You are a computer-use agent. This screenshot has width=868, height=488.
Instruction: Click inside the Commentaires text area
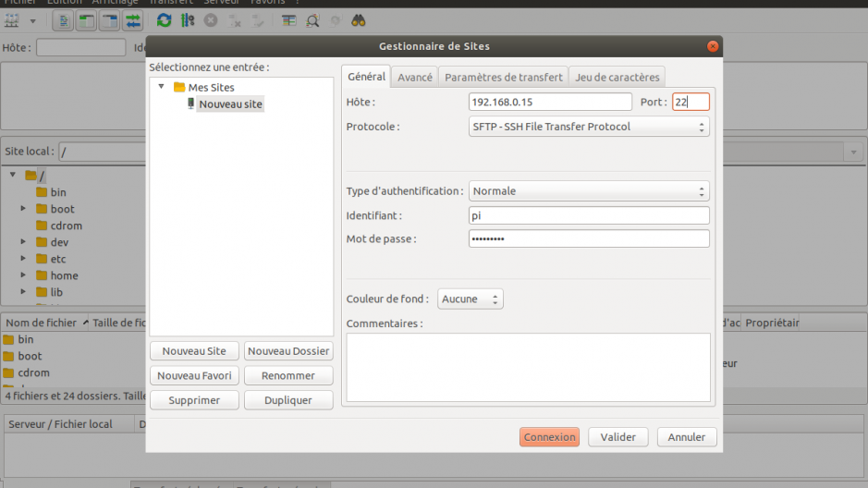click(528, 367)
